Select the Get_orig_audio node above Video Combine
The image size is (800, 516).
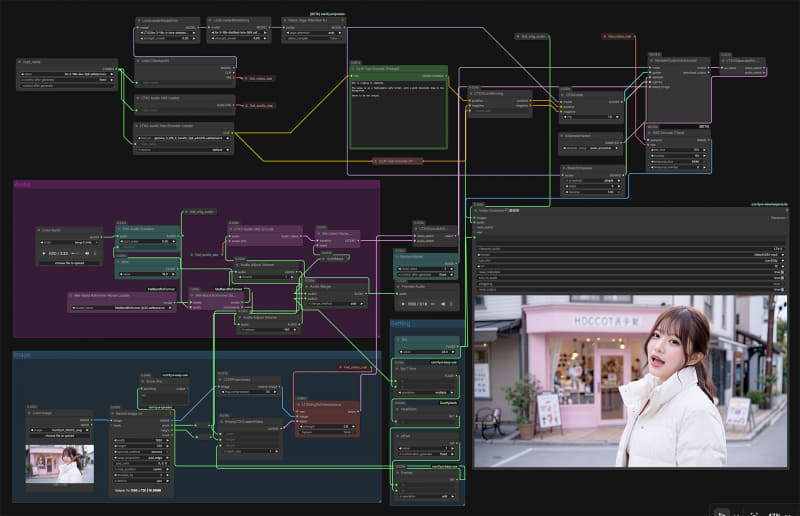click(x=532, y=37)
